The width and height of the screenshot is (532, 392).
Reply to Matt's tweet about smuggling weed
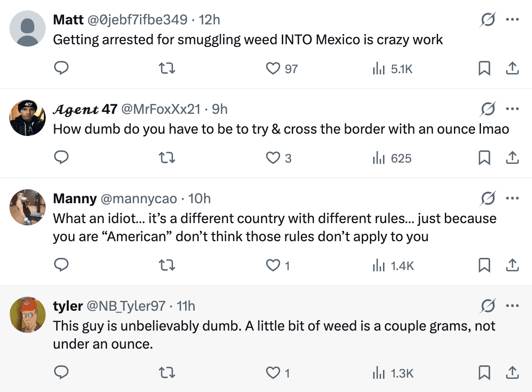(x=61, y=68)
